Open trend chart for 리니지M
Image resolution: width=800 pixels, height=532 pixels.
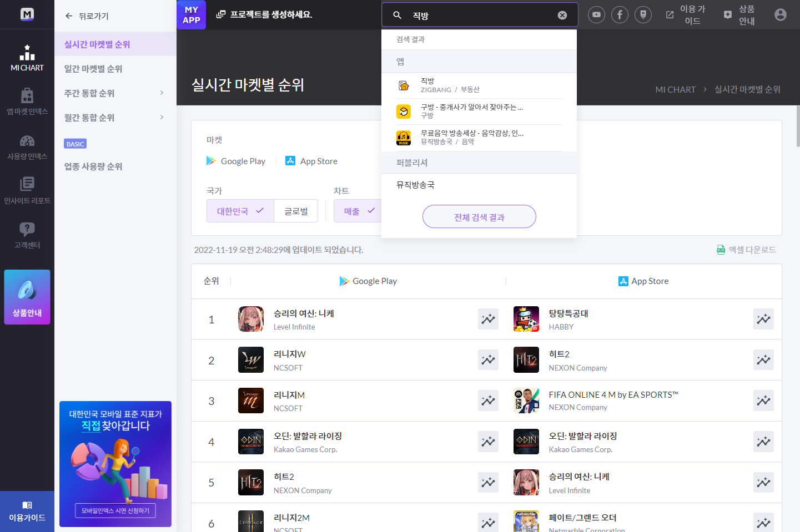click(x=488, y=401)
